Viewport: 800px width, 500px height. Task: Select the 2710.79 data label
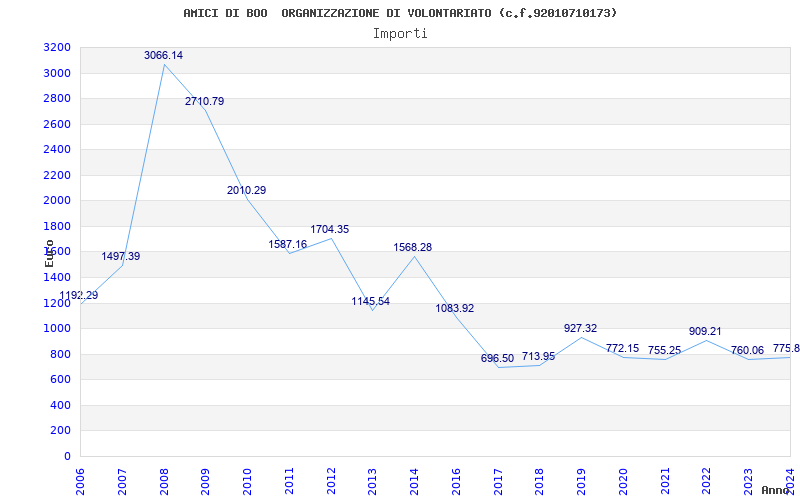tap(205, 102)
